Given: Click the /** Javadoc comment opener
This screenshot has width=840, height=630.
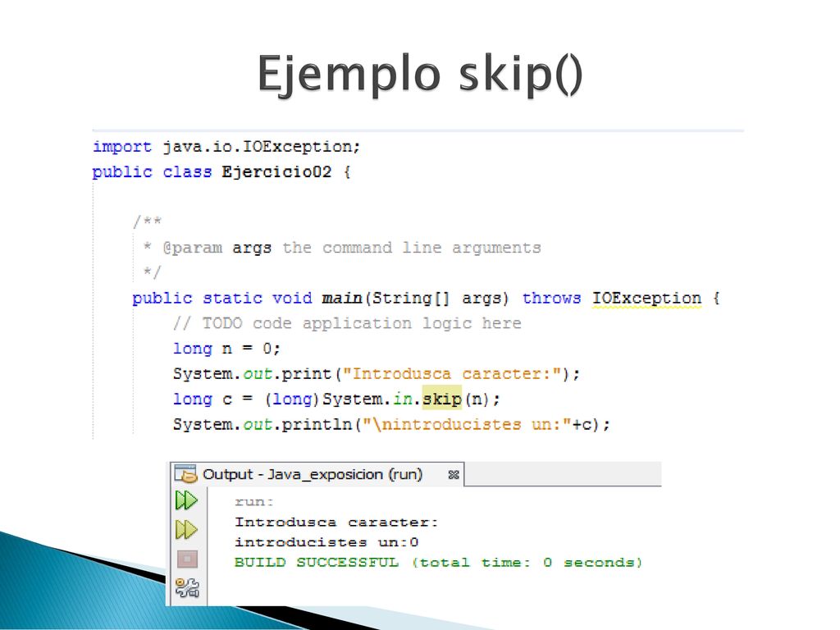Looking at the screenshot, I should (147, 221).
